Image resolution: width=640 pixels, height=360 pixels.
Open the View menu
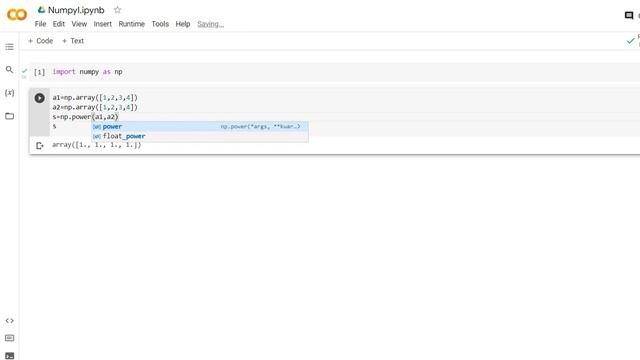[x=79, y=24]
